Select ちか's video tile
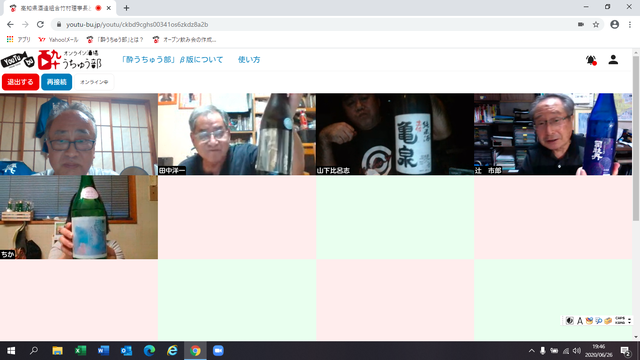The width and height of the screenshot is (640, 360). click(79, 217)
